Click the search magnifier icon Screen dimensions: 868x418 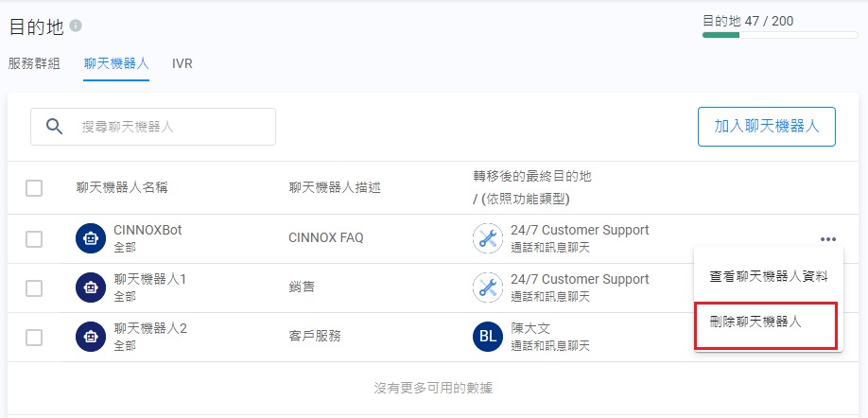[55, 127]
